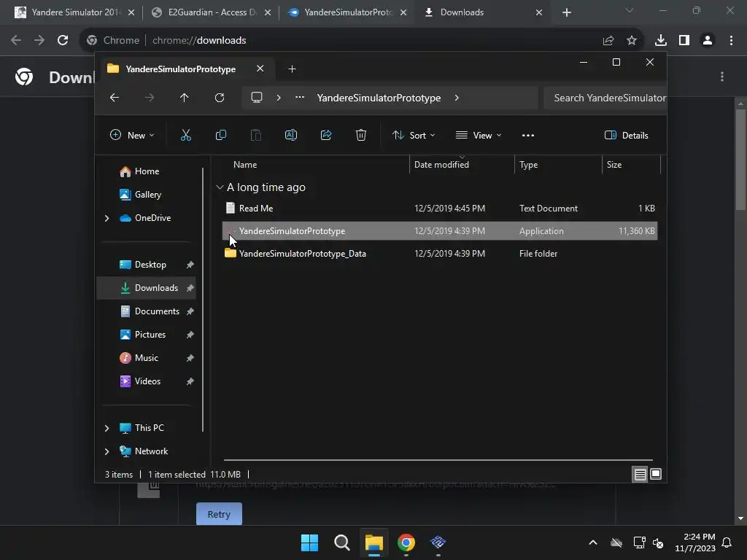Open a new Chrome tab

click(566, 12)
